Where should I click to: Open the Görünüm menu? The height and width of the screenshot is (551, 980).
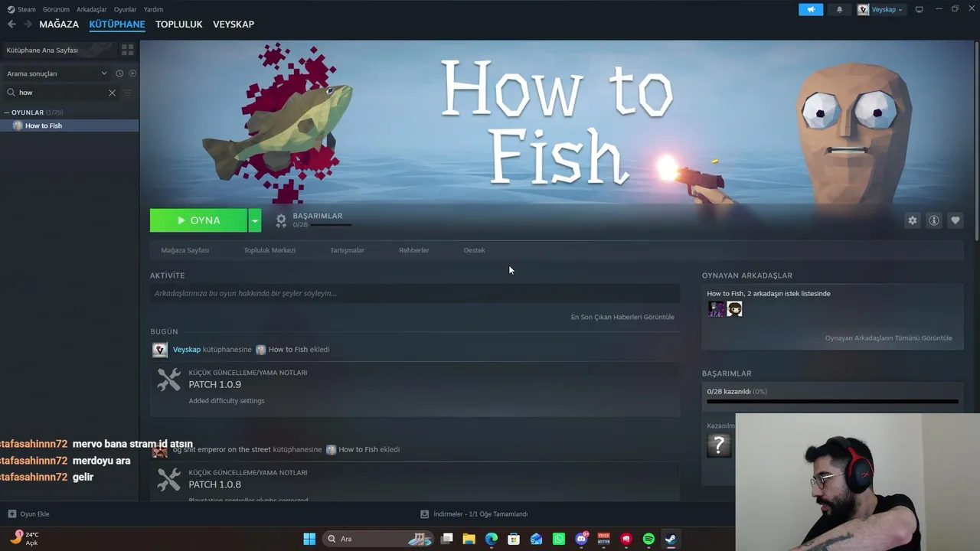click(x=56, y=9)
